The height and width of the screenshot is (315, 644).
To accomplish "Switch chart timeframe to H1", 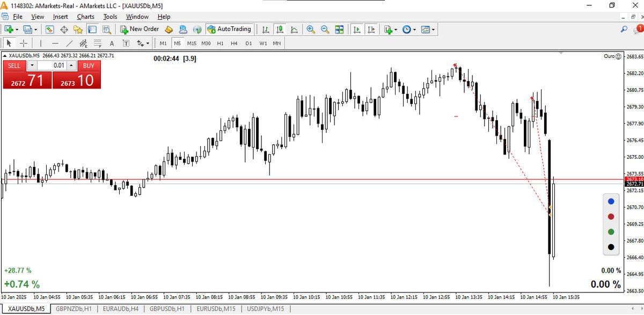I will 220,43.
